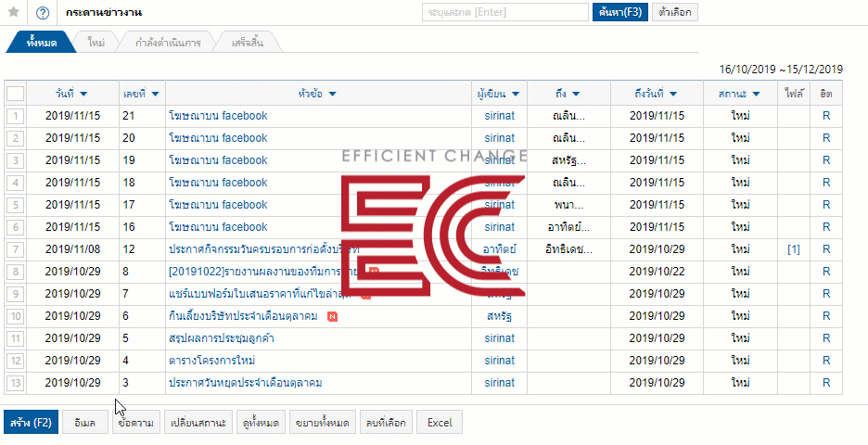
Task: Check row 9 checkbox
Action: click(x=16, y=294)
